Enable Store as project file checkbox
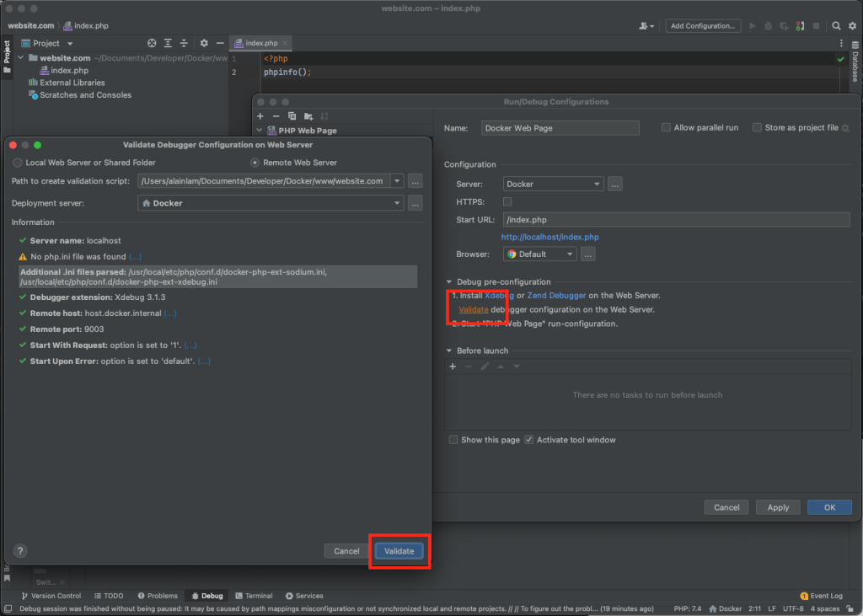Image resolution: width=863 pixels, height=616 pixels. (x=758, y=128)
